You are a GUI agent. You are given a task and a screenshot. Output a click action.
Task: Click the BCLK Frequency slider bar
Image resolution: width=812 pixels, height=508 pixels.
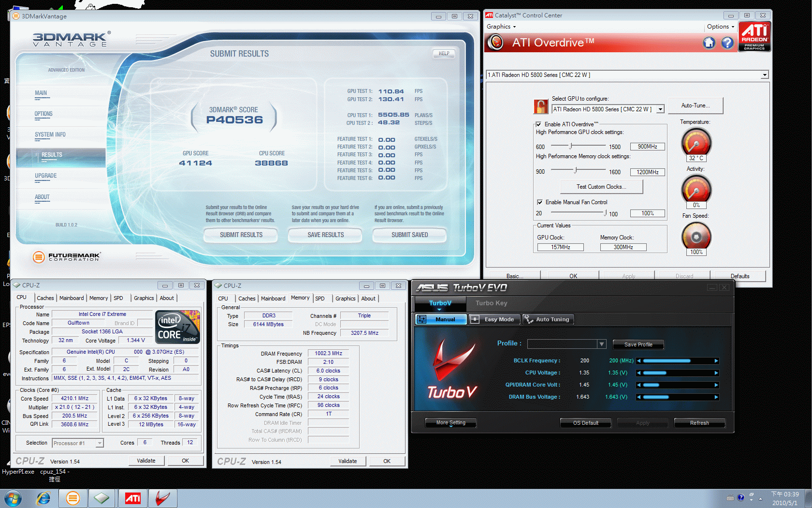(678, 361)
